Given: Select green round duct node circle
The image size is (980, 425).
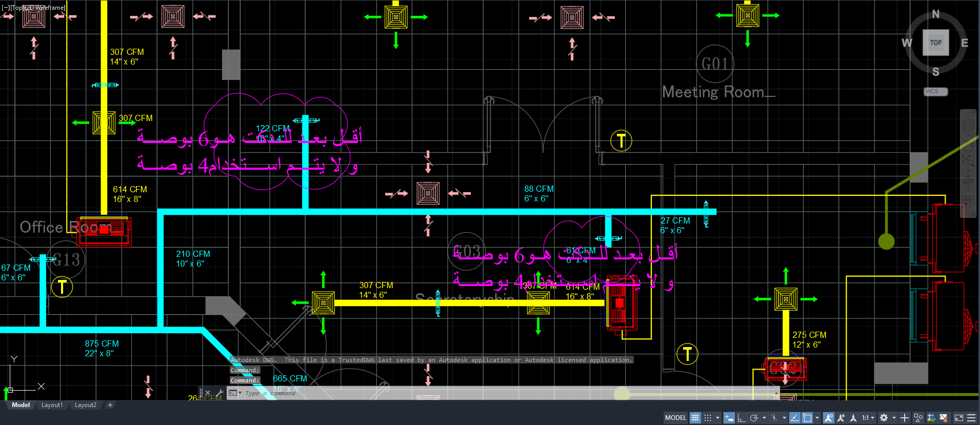Looking at the screenshot, I should [x=886, y=241].
